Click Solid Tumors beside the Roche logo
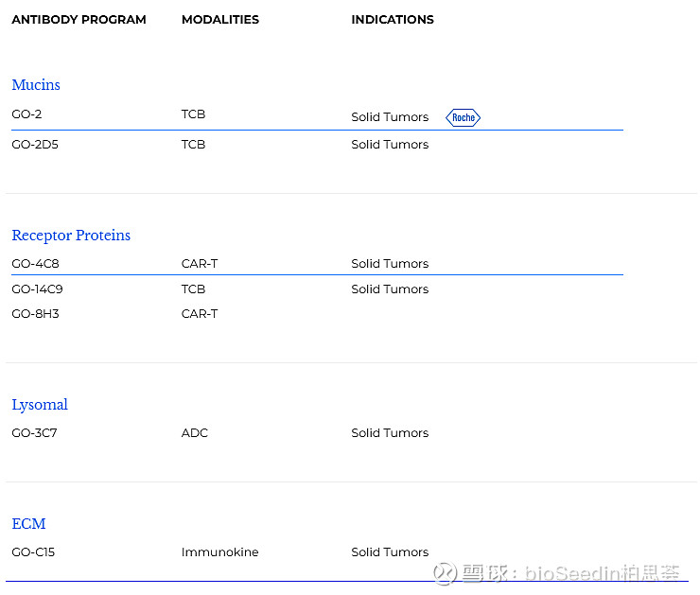 [390, 117]
